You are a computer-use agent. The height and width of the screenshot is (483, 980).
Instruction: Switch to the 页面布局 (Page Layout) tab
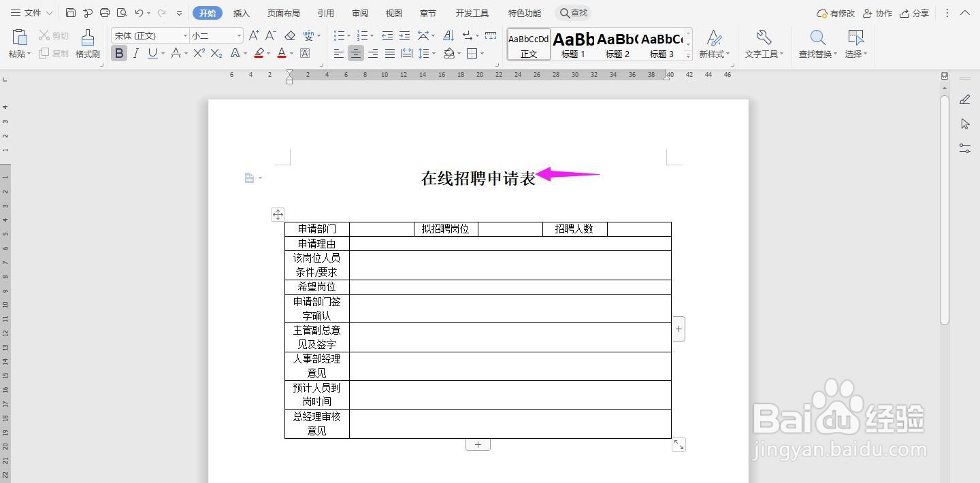tap(283, 13)
